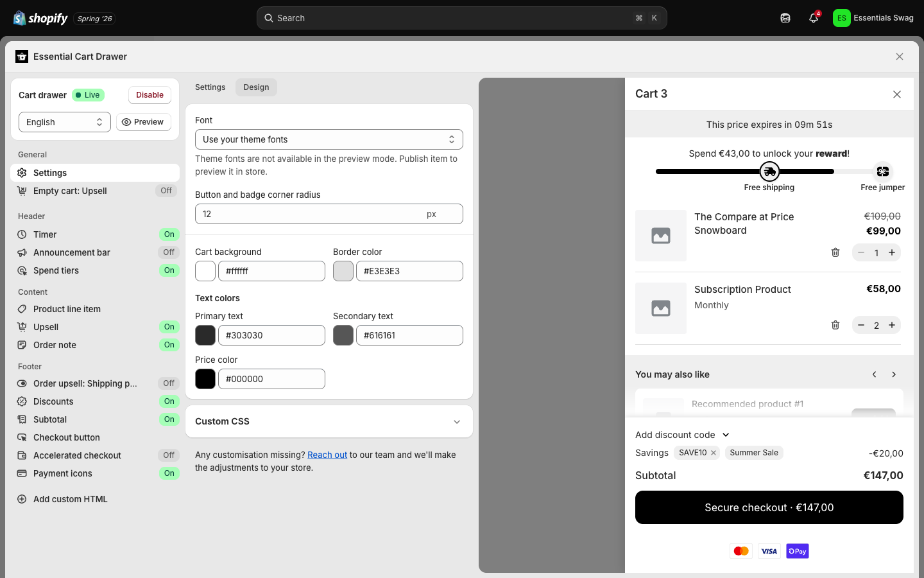This screenshot has height=578, width=924.
Task: Delete the Subscription Product item
Action: [835, 325]
